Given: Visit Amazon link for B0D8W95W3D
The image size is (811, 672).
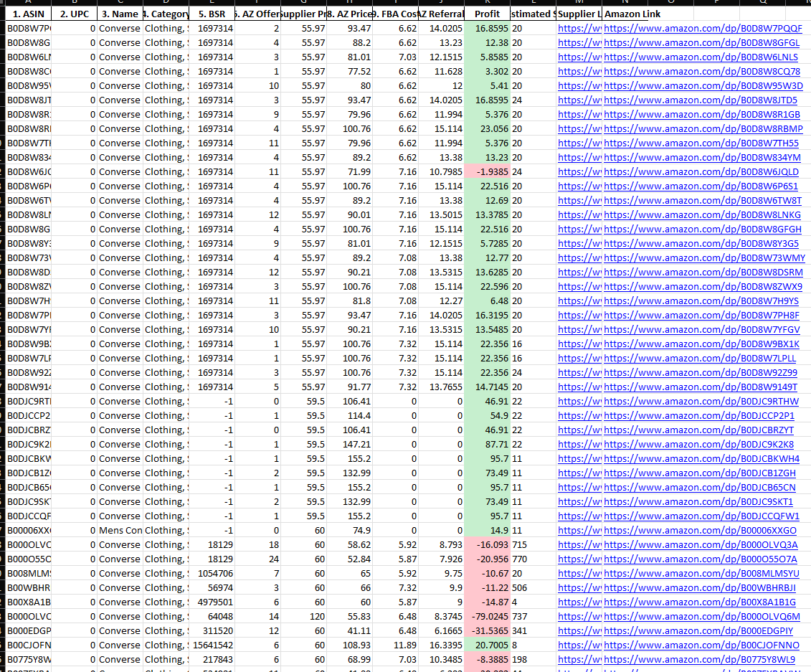Looking at the screenshot, I should pyautogui.click(x=703, y=86).
